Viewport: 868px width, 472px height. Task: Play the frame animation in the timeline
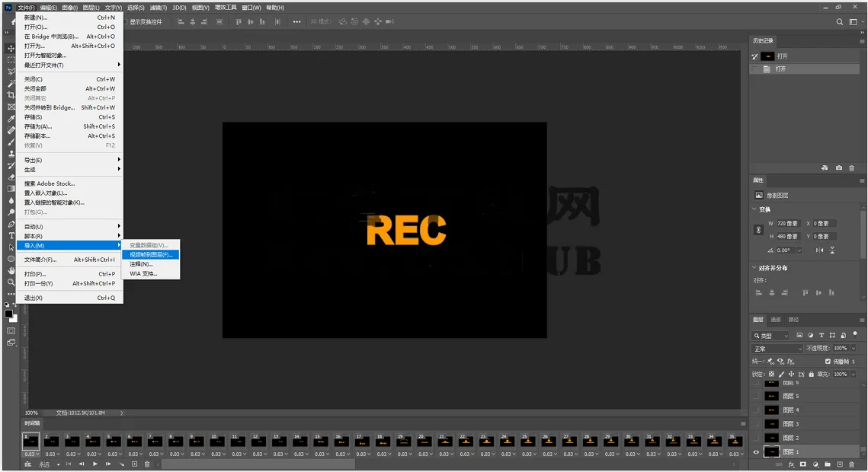point(95,464)
